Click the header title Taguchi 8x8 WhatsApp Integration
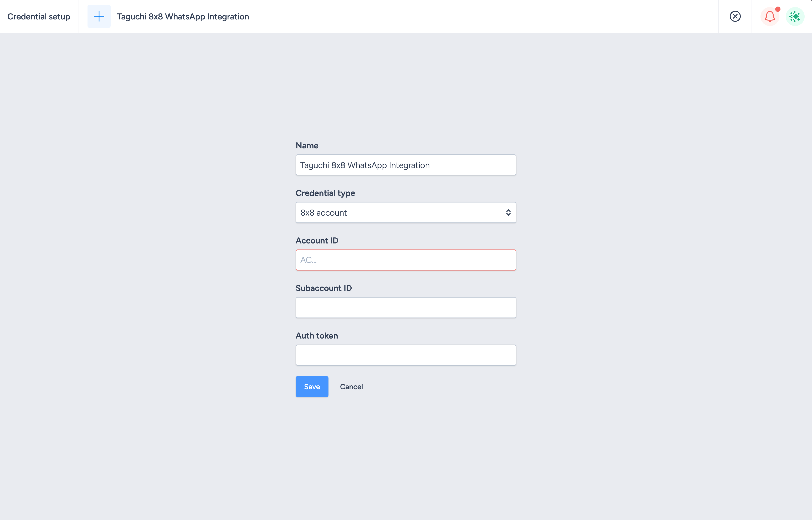The image size is (812, 520). tap(183, 16)
